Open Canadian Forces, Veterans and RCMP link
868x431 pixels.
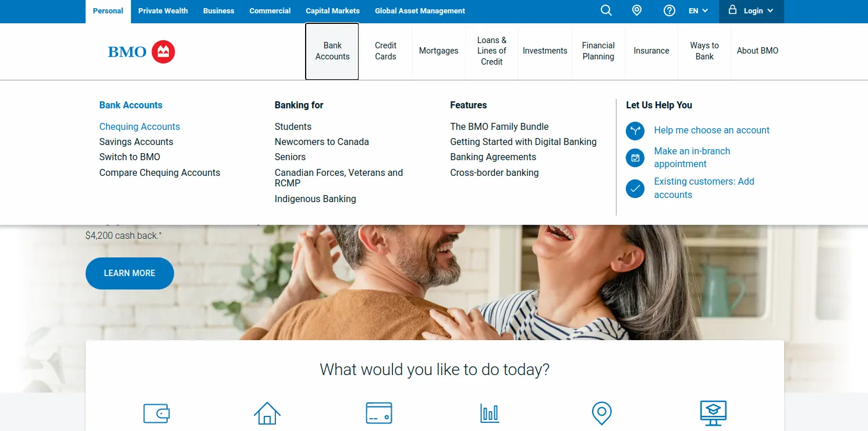[x=339, y=178]
